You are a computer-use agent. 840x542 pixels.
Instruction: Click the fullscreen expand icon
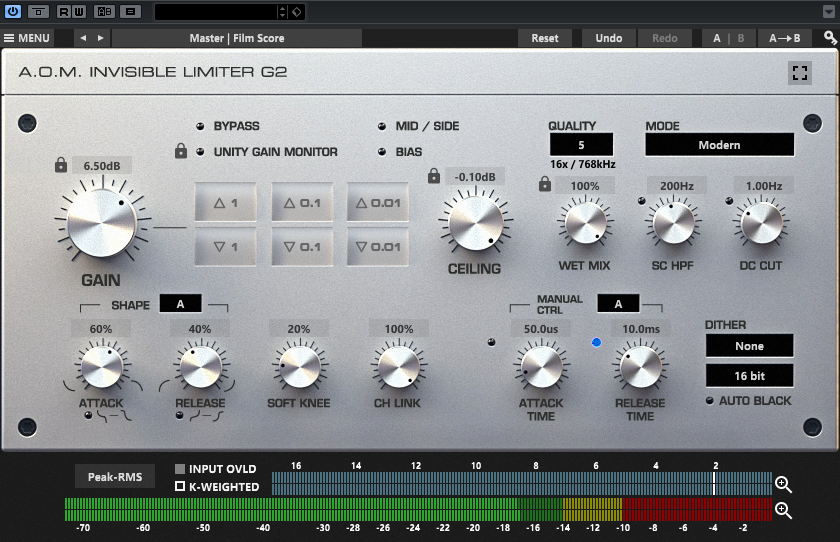800,73
